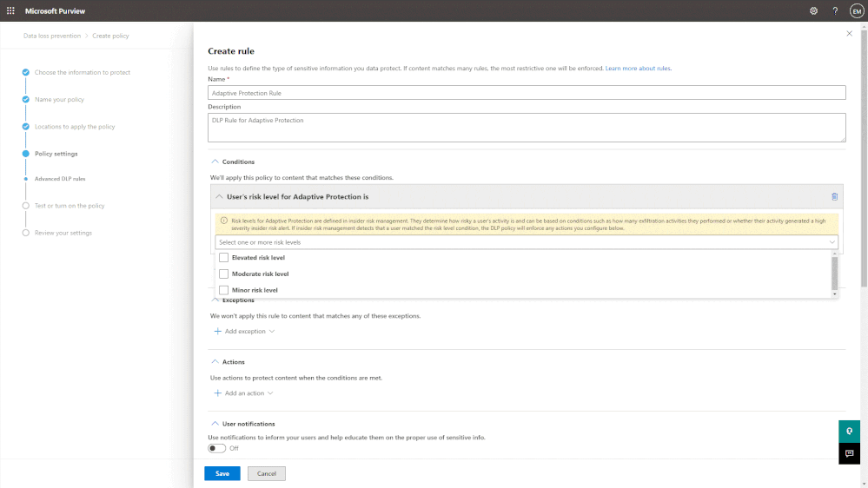The height and width of the screenshot is (488, 868).
Task: Go to Choose the information to protect step
Action: 83,72
